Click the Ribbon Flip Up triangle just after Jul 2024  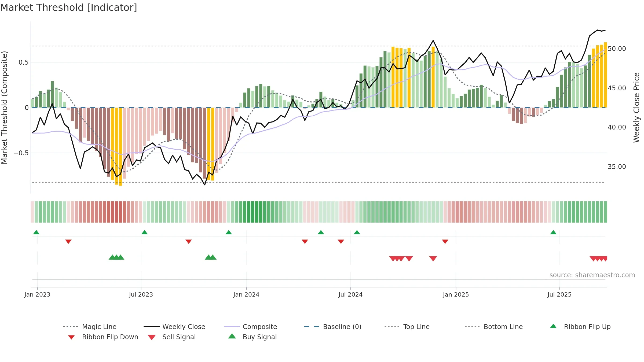click(x=357, y=232)
